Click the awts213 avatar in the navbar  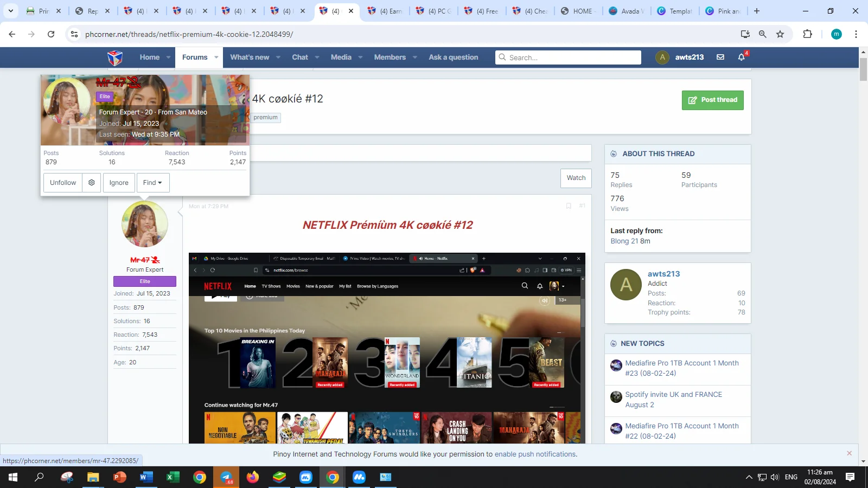(x=662, y=57)
